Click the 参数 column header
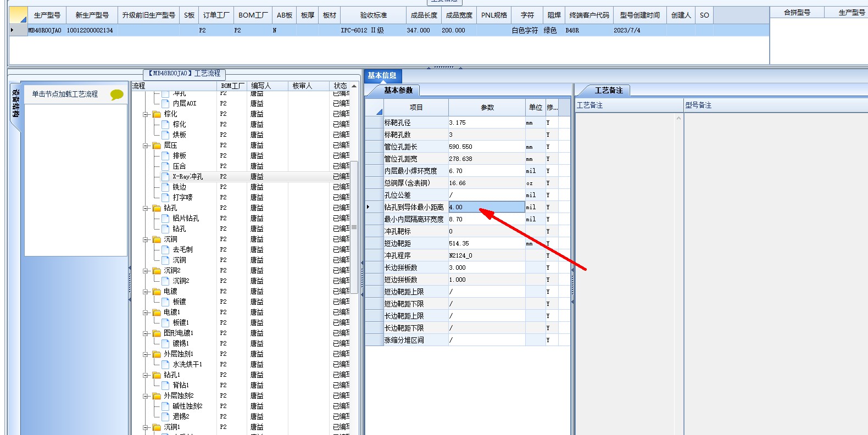 487,107
